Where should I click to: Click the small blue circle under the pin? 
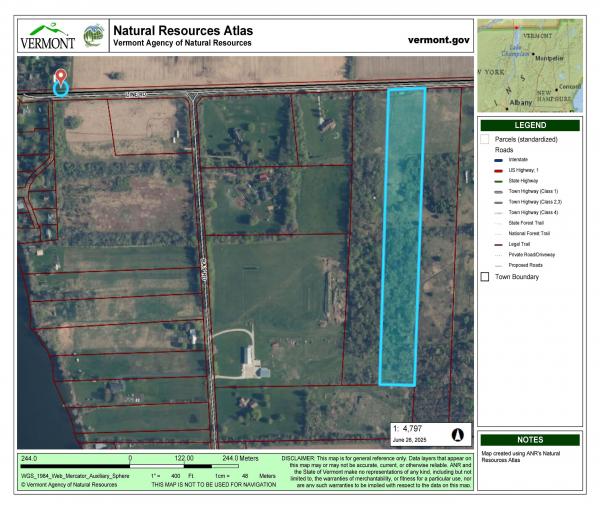61,89
